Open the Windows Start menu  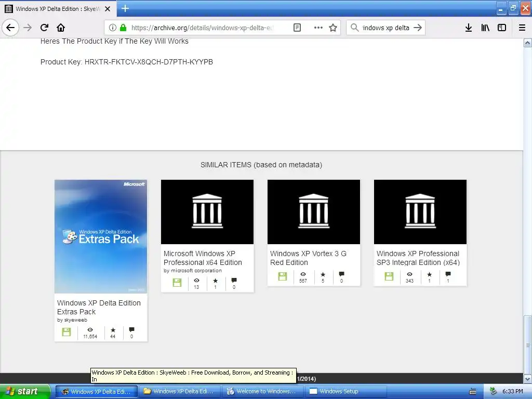point(25,391)
